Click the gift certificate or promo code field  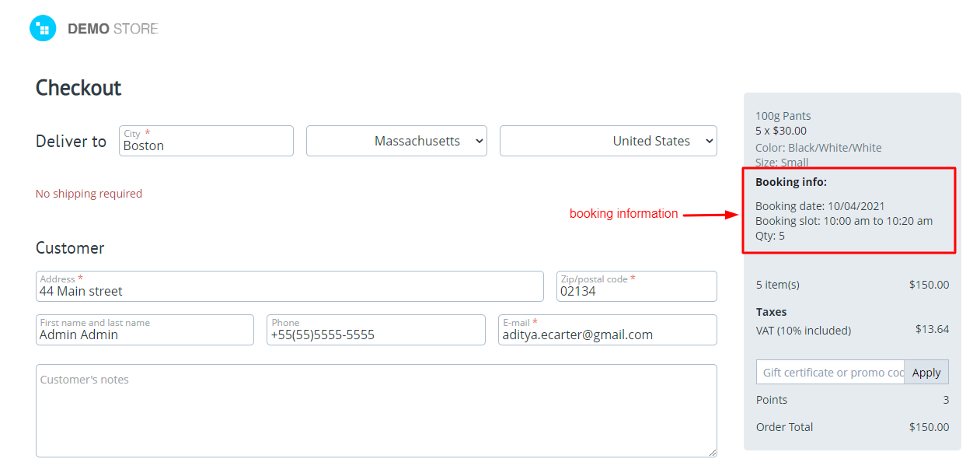click(831, 372)
